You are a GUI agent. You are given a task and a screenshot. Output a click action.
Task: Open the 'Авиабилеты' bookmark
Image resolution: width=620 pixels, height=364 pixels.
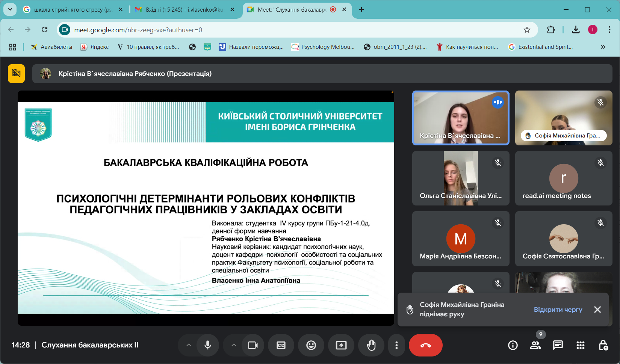click(x=51, y=47)
